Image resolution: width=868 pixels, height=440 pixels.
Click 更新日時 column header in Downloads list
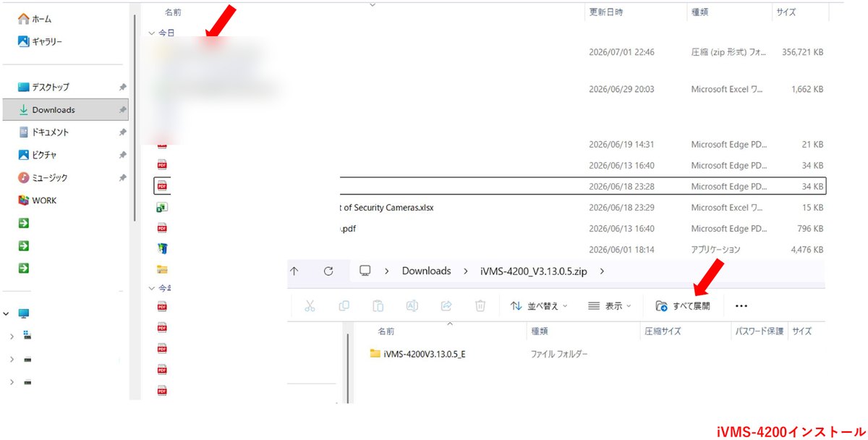[x=605, y=12]
